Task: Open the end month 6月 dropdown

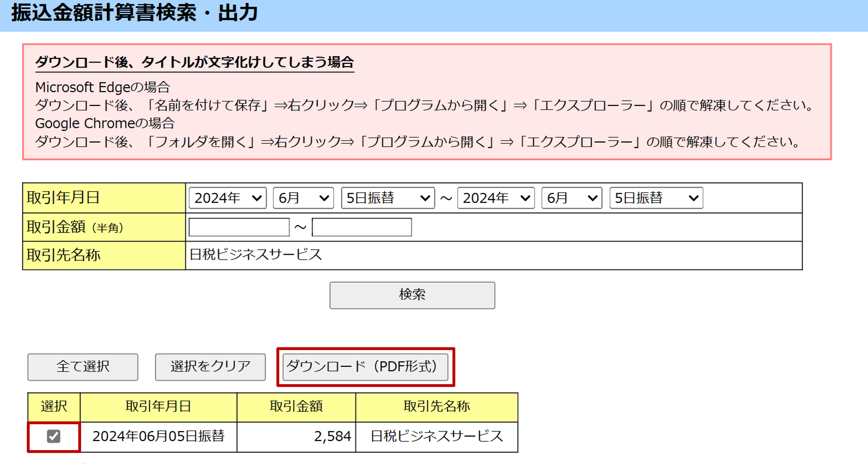Action: 571,198
